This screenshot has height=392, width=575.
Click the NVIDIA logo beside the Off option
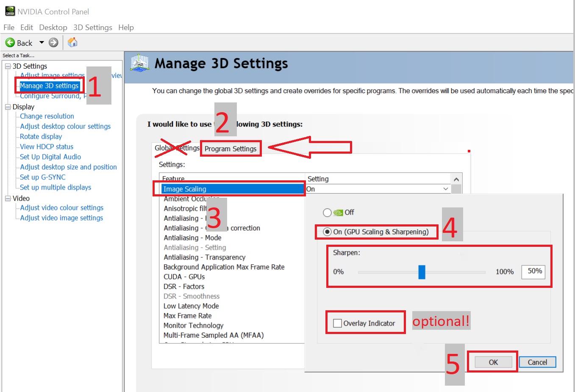point(338,213)
